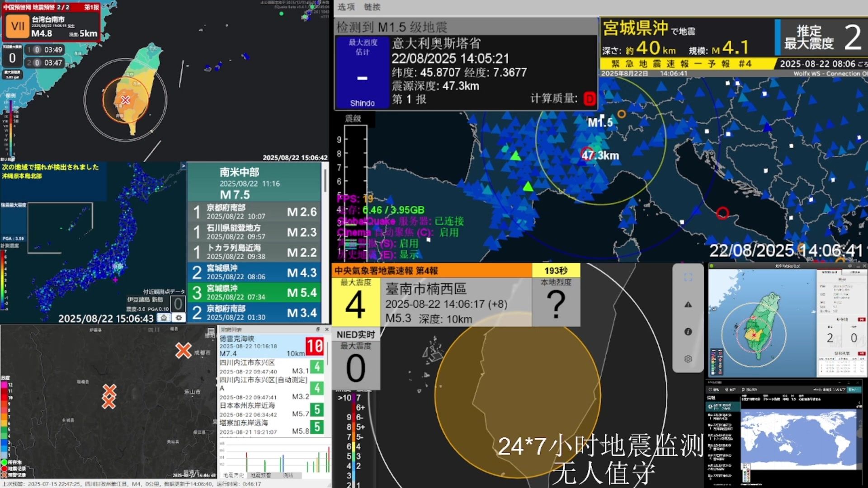Click the home icon below the Japan map
868x488 pixels.
click(x=164, y=318)
